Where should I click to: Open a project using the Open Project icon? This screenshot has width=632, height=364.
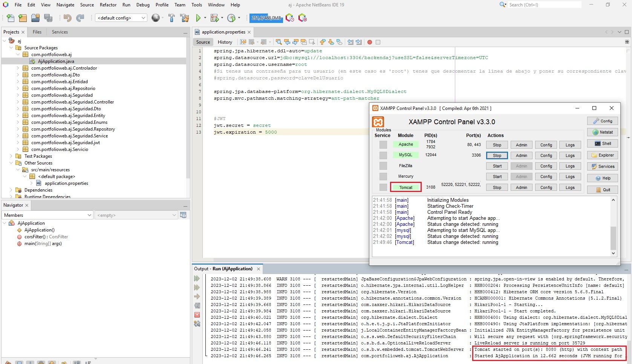click(x=35, y=18)
